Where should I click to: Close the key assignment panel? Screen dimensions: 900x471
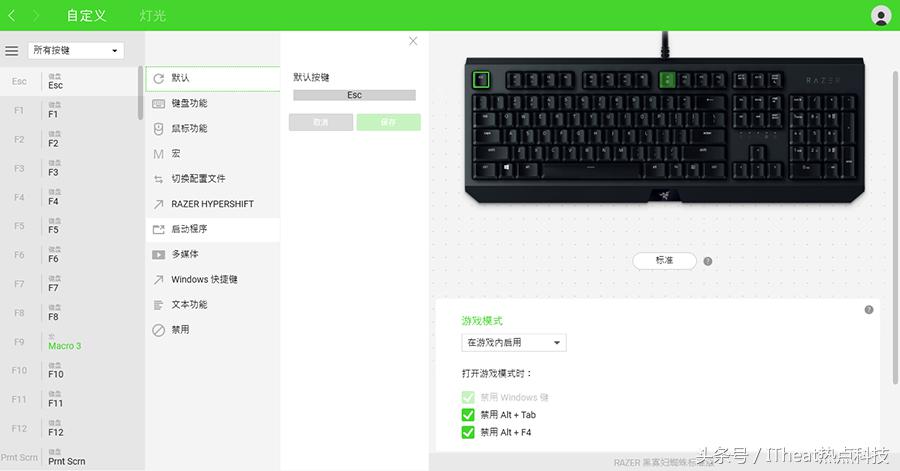(413, 41)
